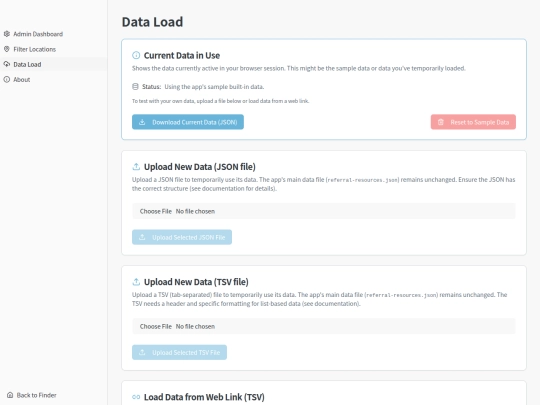The image size is (540, 405).
Task: Click upload icon beside Upload New Data (JSON file)
Action: [136, 167]
